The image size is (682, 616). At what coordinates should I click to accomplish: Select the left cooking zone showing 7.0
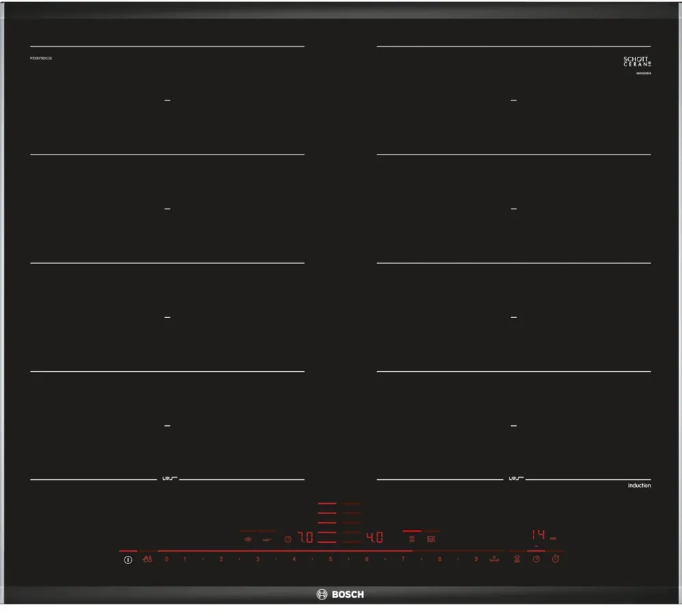(x=305, y=538)
